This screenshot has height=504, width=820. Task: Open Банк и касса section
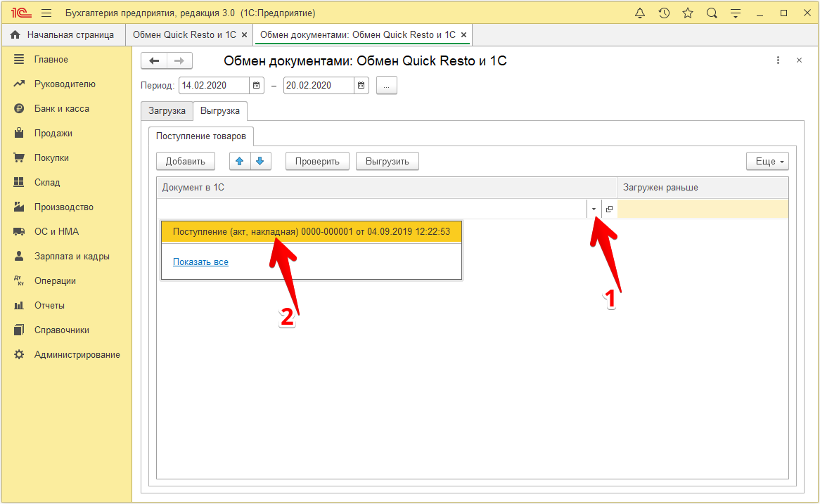point(61,109)
